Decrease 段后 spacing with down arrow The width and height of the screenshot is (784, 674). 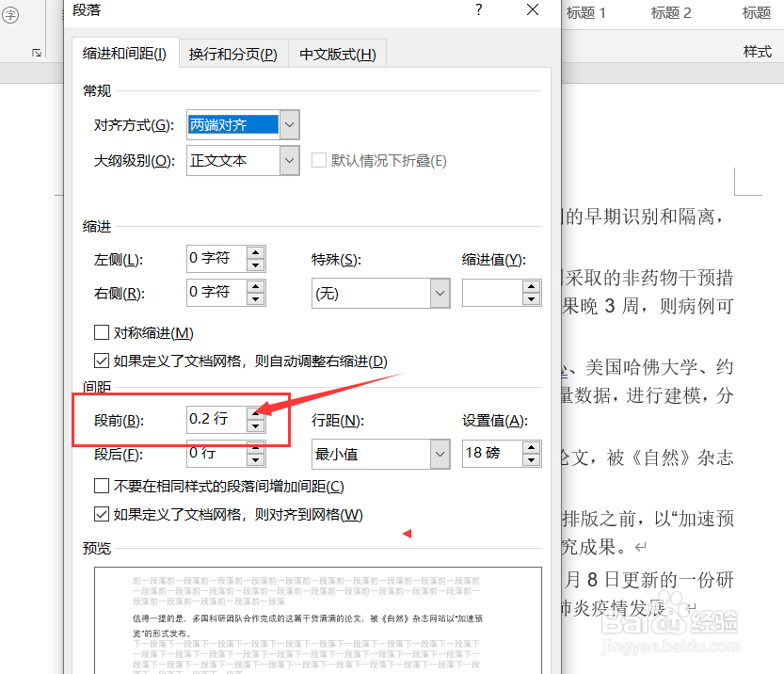click(256, 460)
